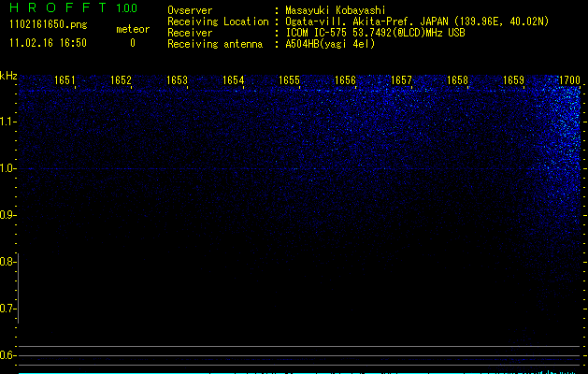Click the date stamp 11.02.16 16:50
588x374 pixels.
(x=48, y=43)
